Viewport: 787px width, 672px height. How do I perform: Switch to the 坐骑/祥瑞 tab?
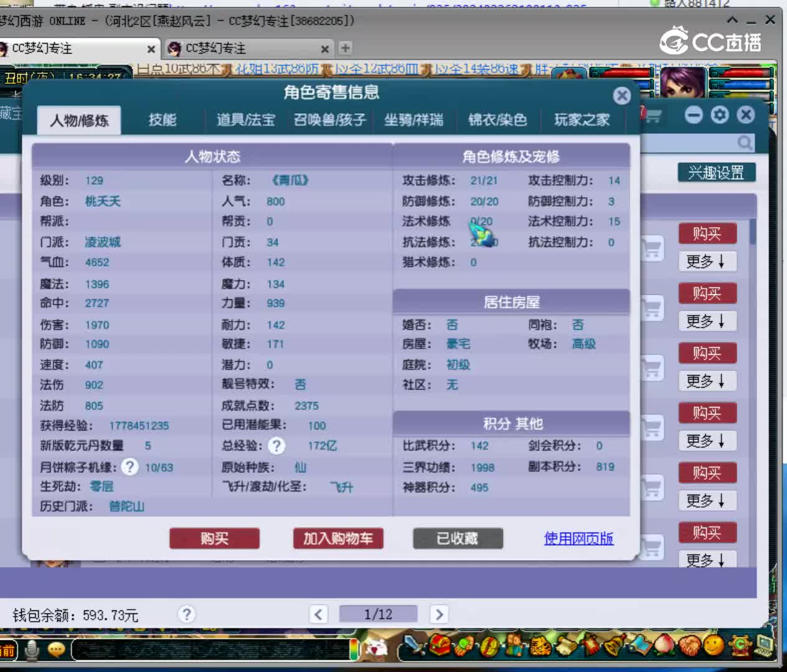pyautogui.click(x=414, y=119)
